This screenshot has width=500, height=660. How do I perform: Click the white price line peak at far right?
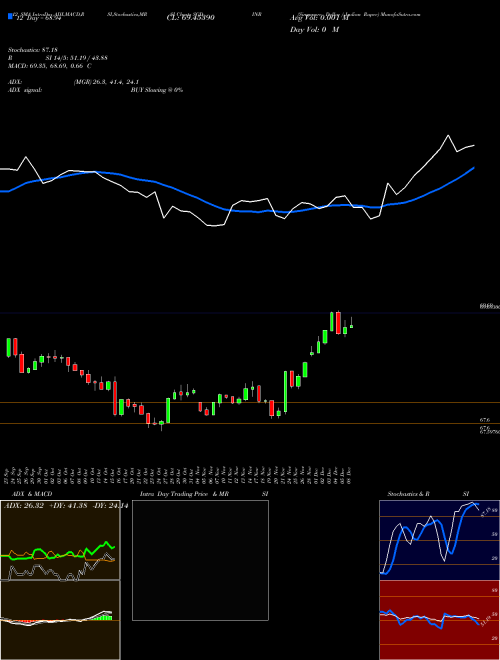448,136
